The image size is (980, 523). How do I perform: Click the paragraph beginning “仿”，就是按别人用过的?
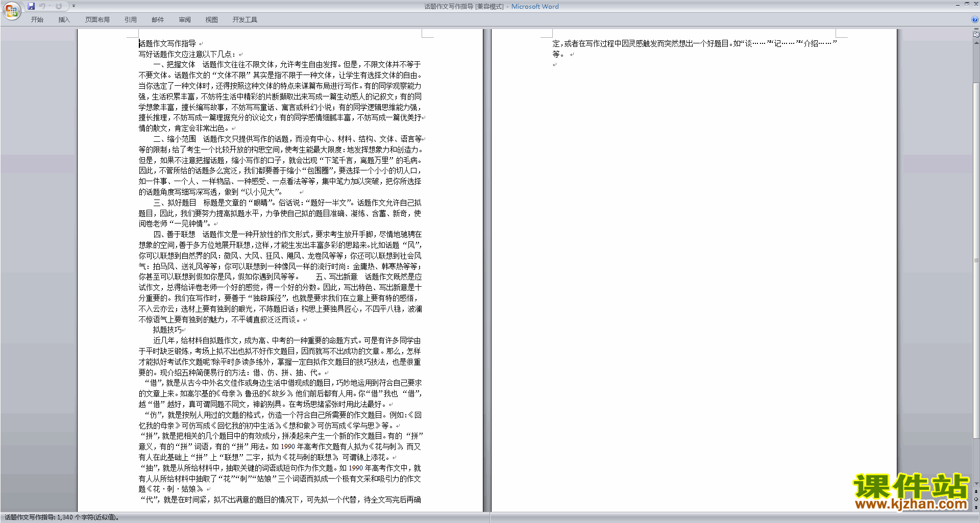(280, 420)
